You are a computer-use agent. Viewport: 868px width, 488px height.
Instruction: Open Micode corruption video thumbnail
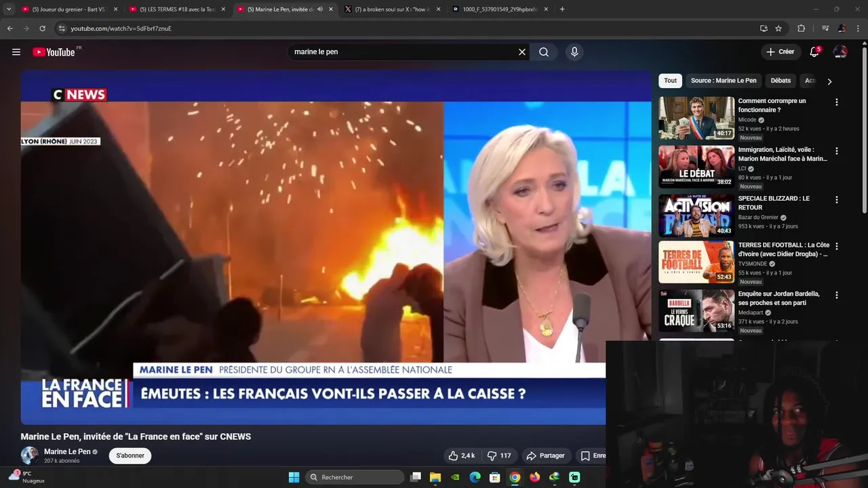696,118
